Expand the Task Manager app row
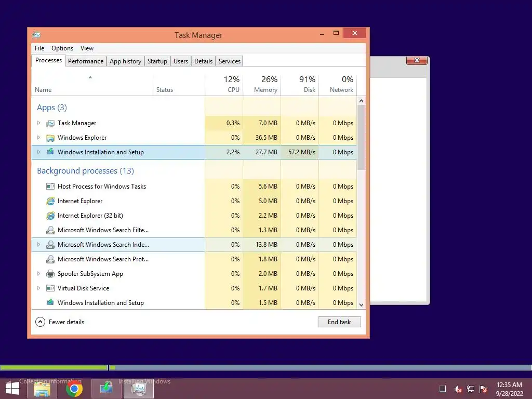 click(x=38, y=123)
